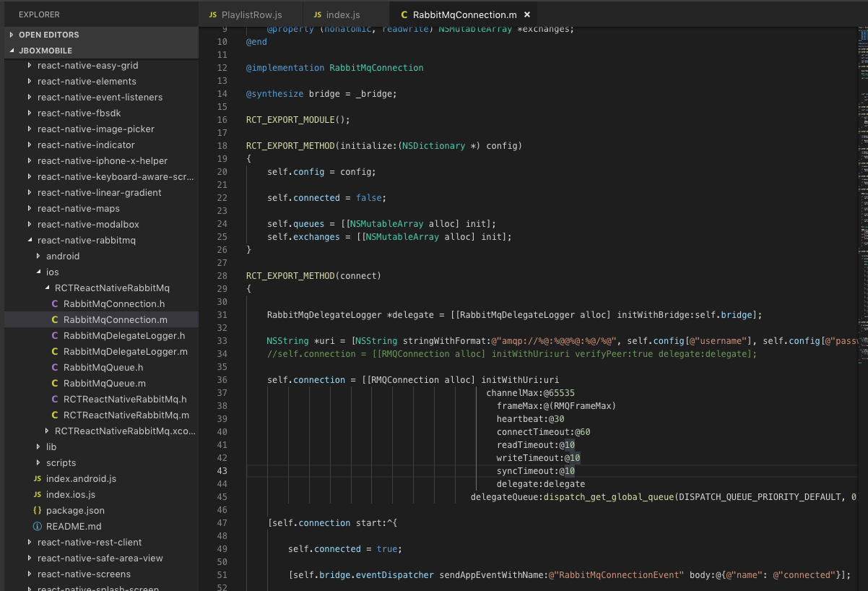
Task: Click the braces icon beside package.json
Action: [37, 510]
